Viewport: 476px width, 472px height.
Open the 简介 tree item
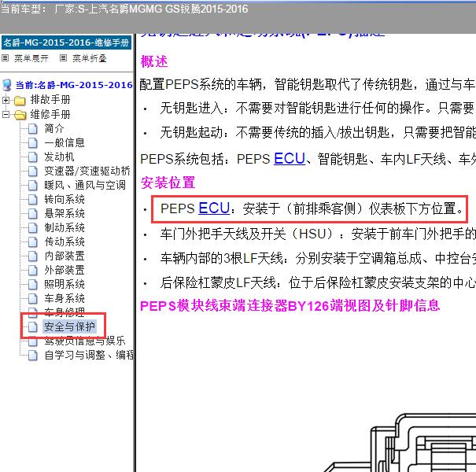tap(54, 128)
